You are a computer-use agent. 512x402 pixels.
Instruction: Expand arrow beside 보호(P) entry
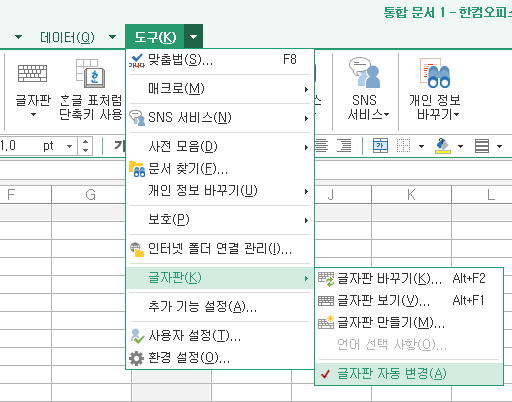(x=306, y=220)
